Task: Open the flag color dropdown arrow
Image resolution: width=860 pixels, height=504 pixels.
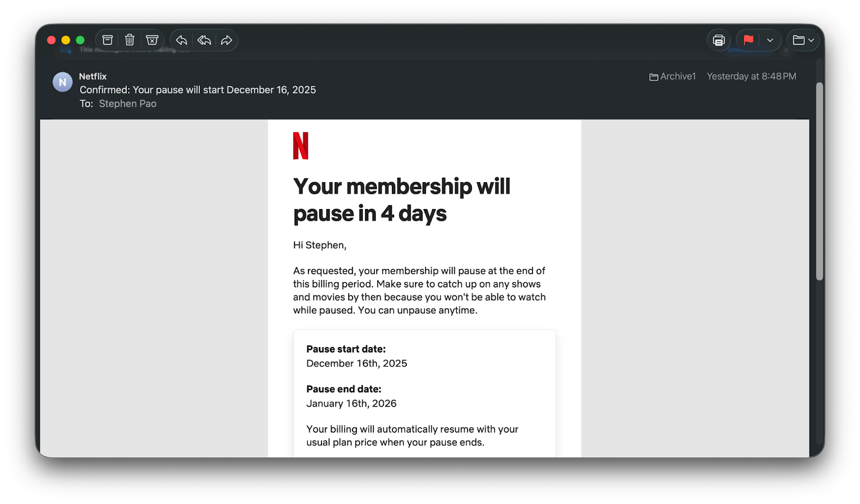Action: [x=770, y=40]
